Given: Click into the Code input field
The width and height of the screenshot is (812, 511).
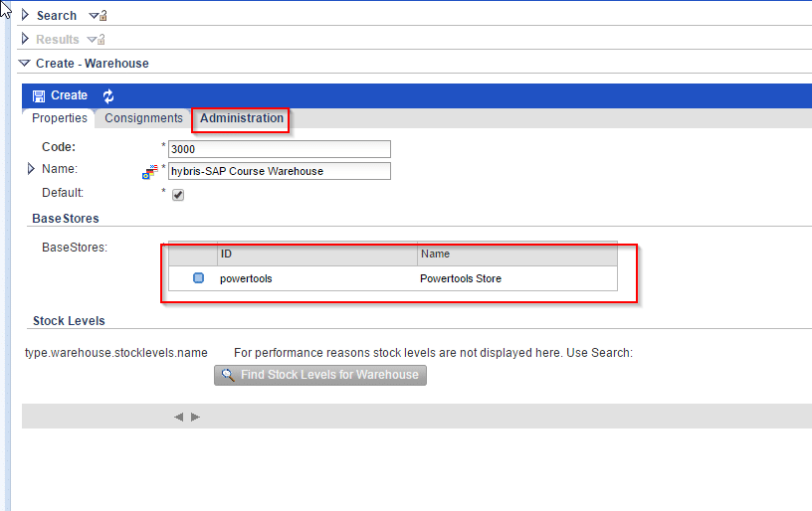Looking at the screenshot, I should click(279, 149).
